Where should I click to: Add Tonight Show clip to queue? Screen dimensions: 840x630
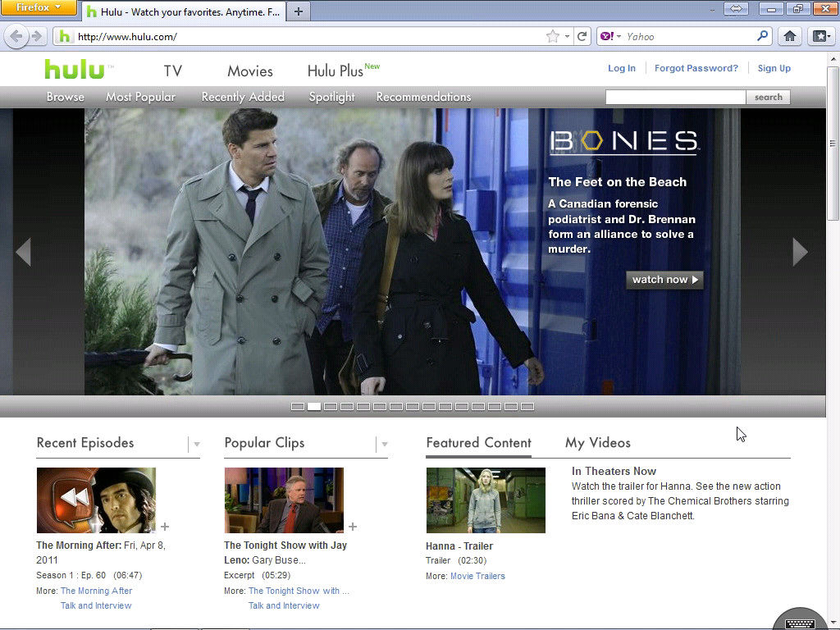click(353, 527)
